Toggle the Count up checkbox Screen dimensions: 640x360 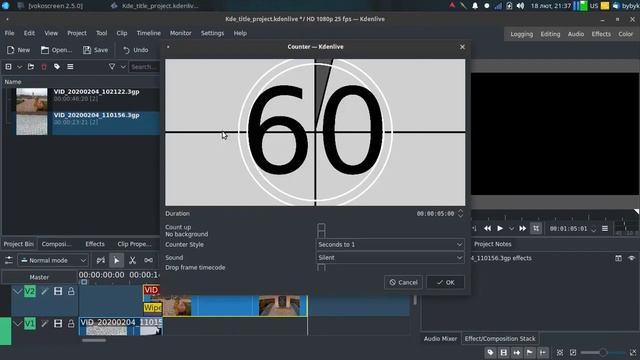[321, 227]
